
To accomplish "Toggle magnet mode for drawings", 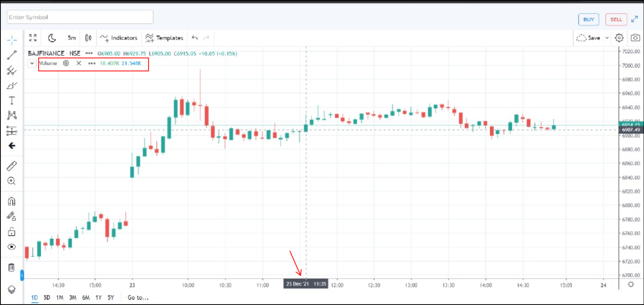I will pos(12,201).
